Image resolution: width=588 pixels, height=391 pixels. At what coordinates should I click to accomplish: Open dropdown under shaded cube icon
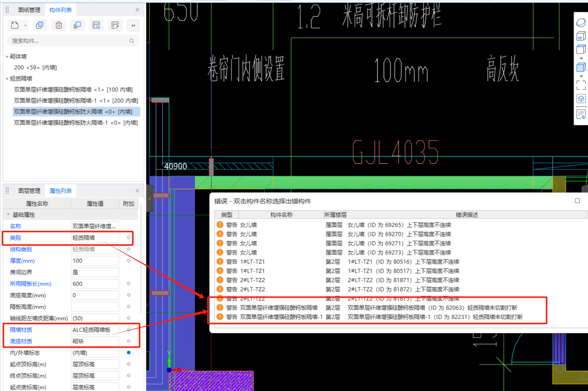581,76
